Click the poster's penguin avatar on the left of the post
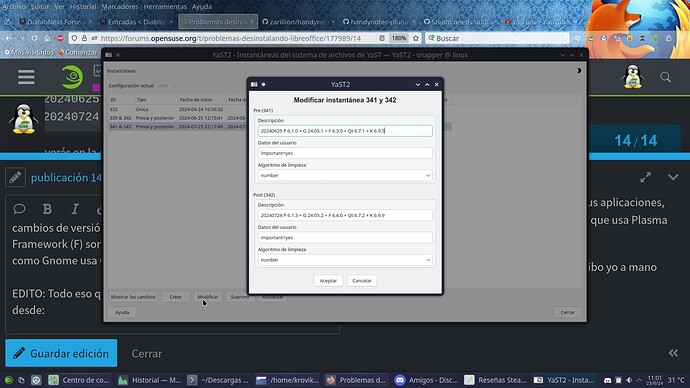690x388 pixels. pos(23,119)
